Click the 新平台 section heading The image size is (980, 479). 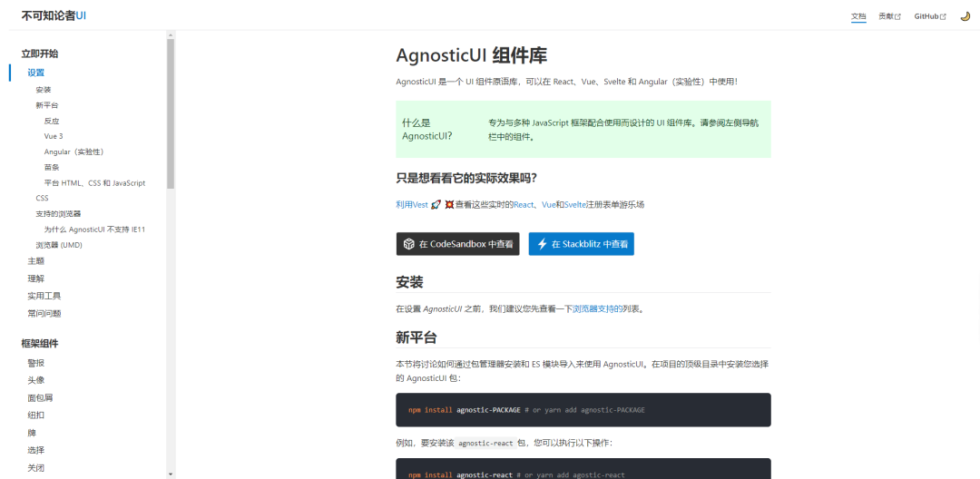pos(416,337)
